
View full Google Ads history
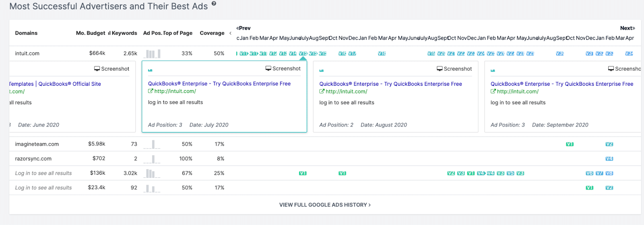pos(325,205)
